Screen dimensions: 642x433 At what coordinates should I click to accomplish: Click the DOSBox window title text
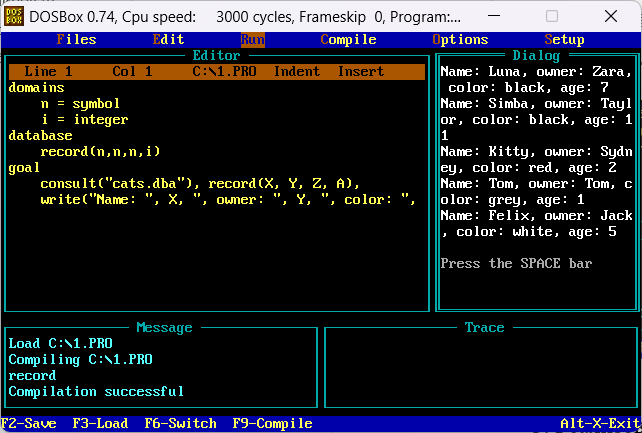click(245, 17)
